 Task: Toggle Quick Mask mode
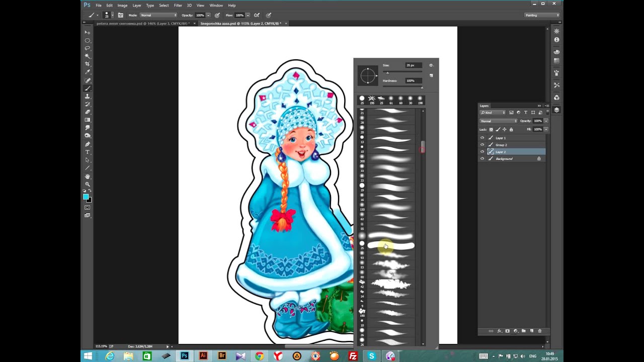tap(88, 207)
